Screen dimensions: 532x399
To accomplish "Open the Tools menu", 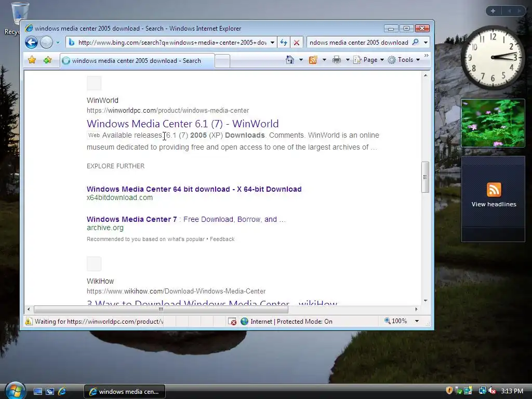I will click(404, 60).
